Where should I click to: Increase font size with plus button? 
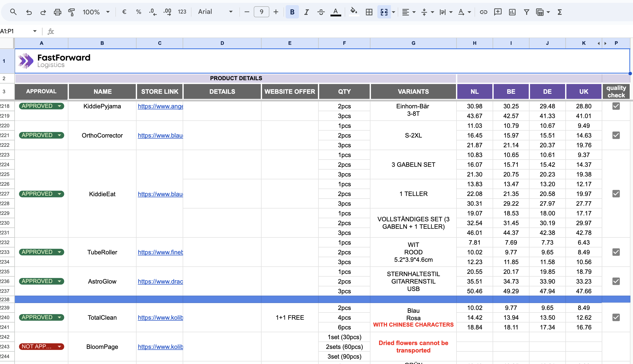pos(276,12)
